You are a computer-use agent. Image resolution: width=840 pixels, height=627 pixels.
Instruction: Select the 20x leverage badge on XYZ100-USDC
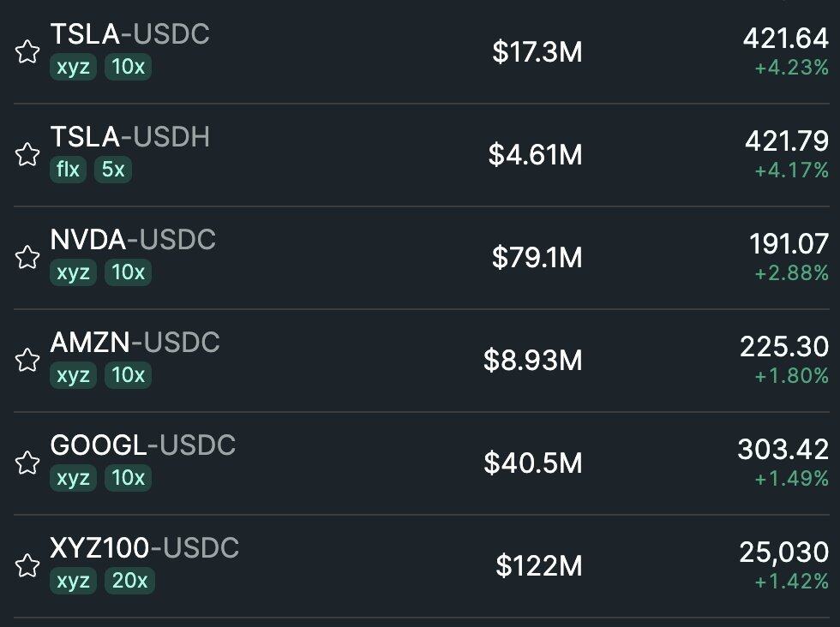coord(129,581)
